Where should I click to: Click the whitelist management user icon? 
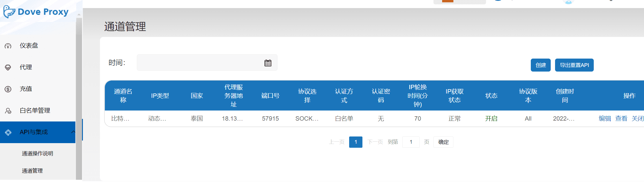(8, 111)
